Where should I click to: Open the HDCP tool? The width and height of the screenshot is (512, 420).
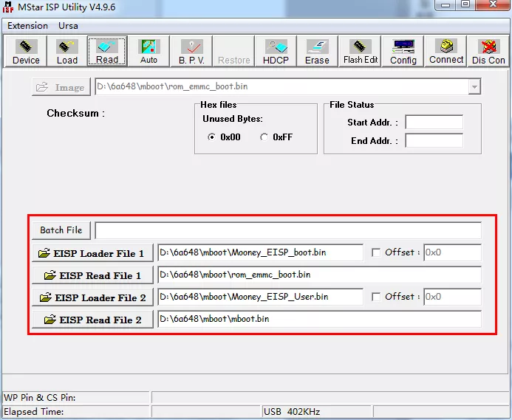pos(276,52)
